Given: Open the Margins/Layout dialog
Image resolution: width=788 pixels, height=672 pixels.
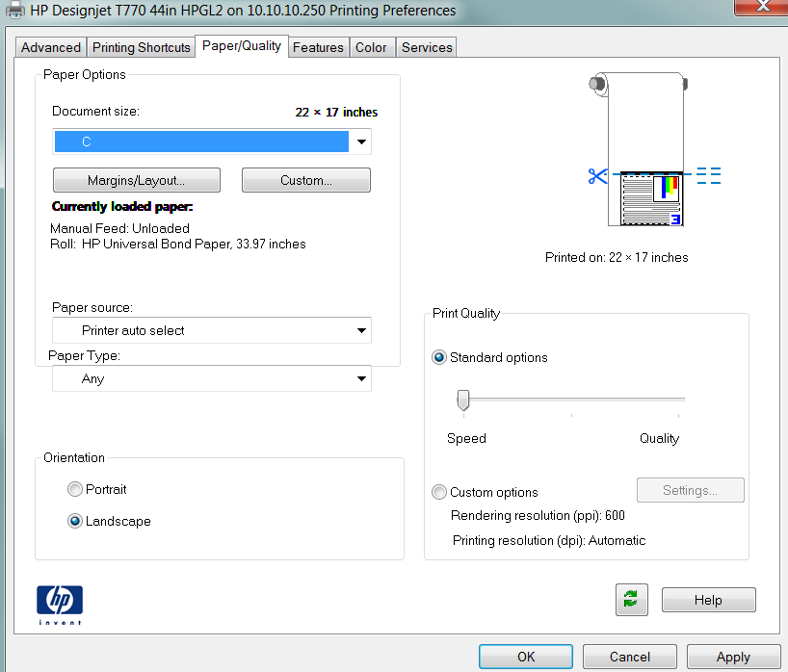Looking at the screenshot, I should pyautogui.click(x=137, y=180).
